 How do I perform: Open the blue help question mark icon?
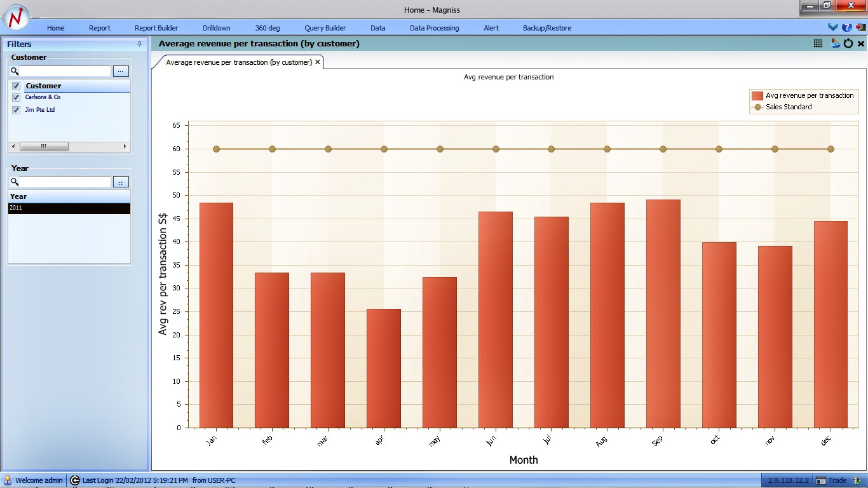pyautogui.click(x=846, y=27)
